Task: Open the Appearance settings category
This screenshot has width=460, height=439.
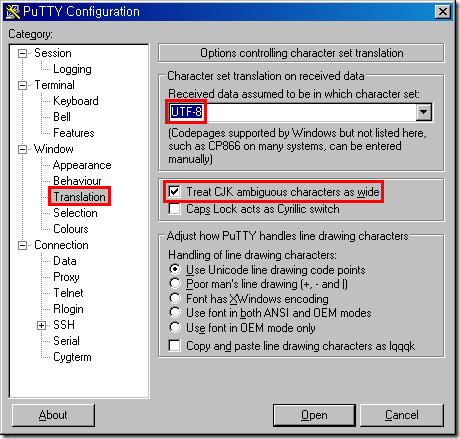Action: point(82,165)
